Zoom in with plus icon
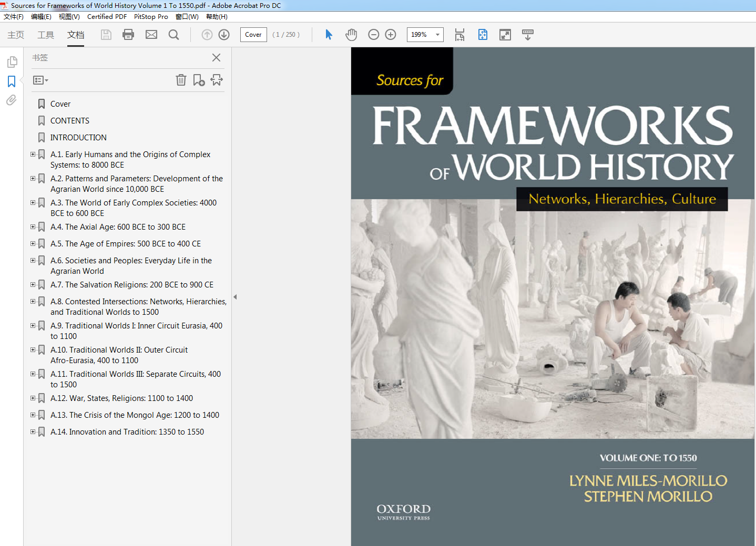 (x=391, y=35)
